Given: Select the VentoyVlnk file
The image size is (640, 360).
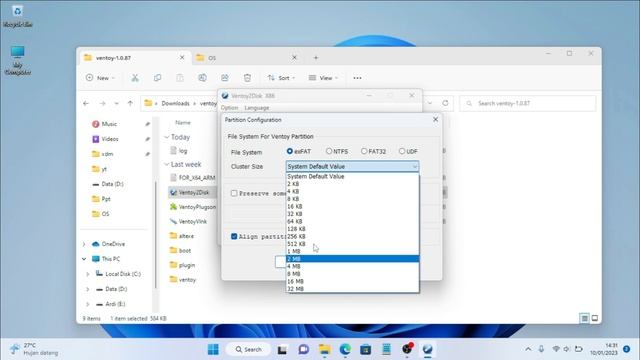Looking at the screenshot, I should coord(193,222).
